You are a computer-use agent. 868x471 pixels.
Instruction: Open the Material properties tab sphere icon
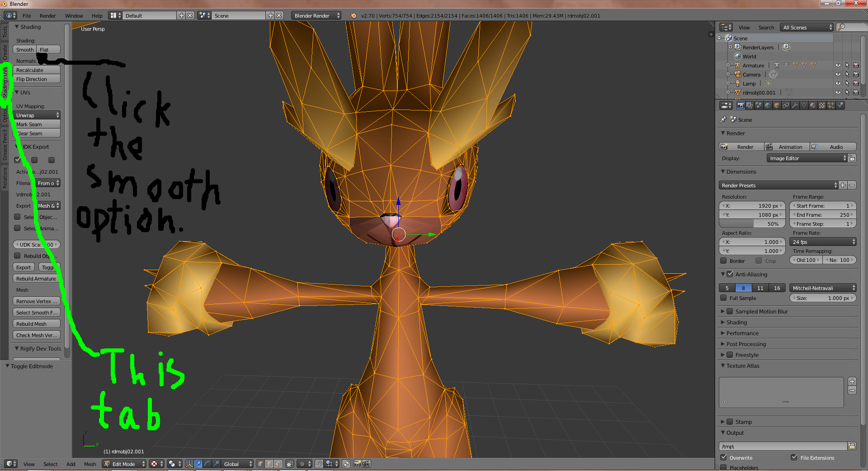pyautogui.click(x=813, y=105)
